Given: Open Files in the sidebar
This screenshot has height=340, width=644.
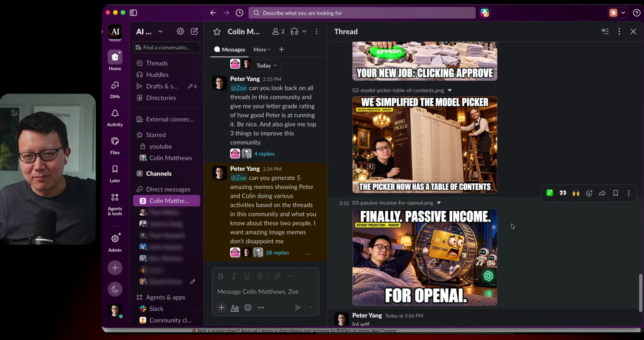Looking at the screenshot, I should (x=115, y=145).
